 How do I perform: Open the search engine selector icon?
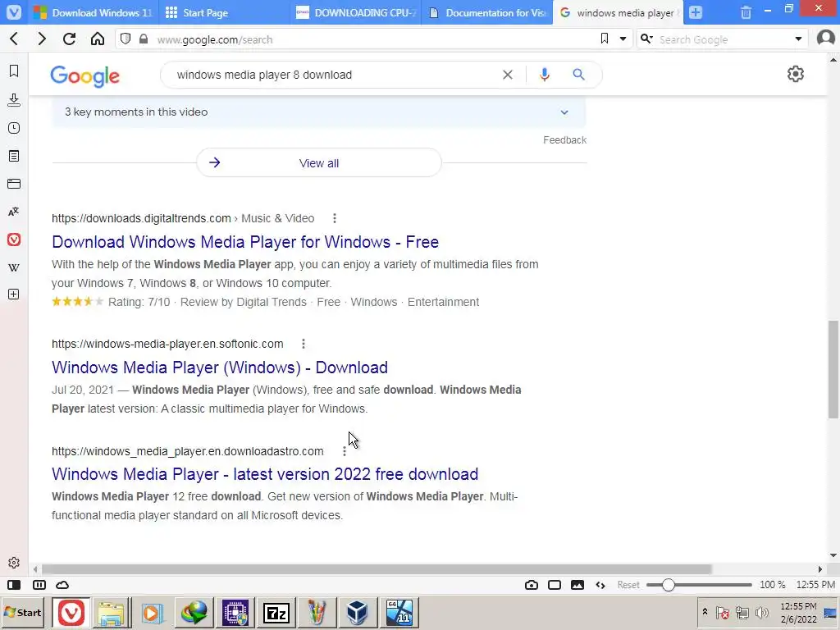click(646, 39)
